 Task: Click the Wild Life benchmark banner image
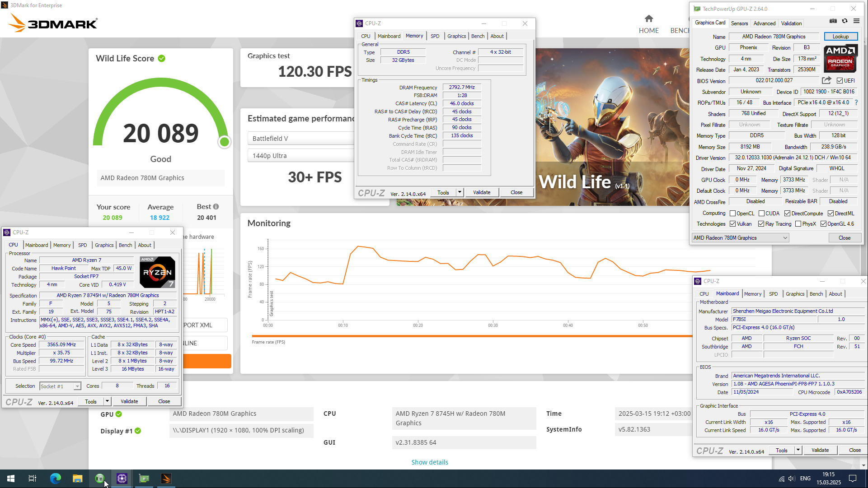coord(612,127)
